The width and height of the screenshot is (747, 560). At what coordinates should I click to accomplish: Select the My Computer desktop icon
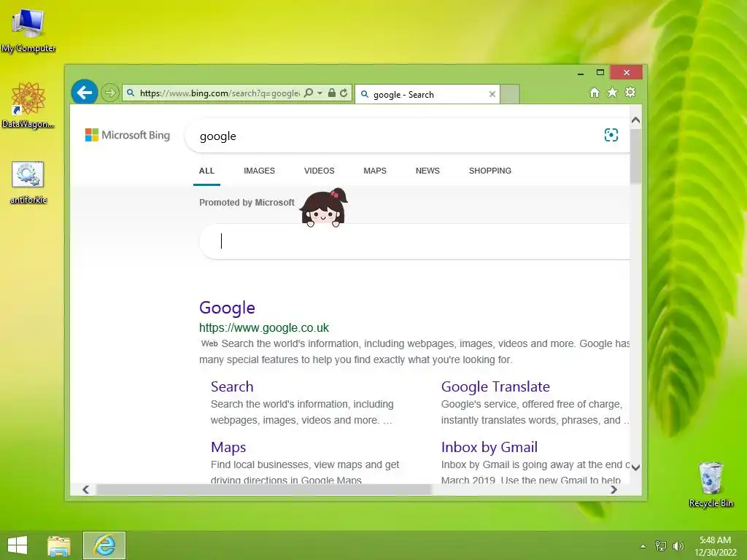(28, 31)
